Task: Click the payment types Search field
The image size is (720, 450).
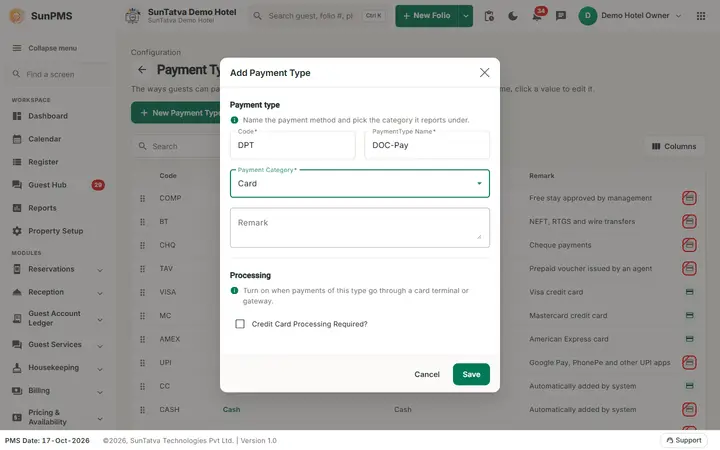Action: [179, 146]
